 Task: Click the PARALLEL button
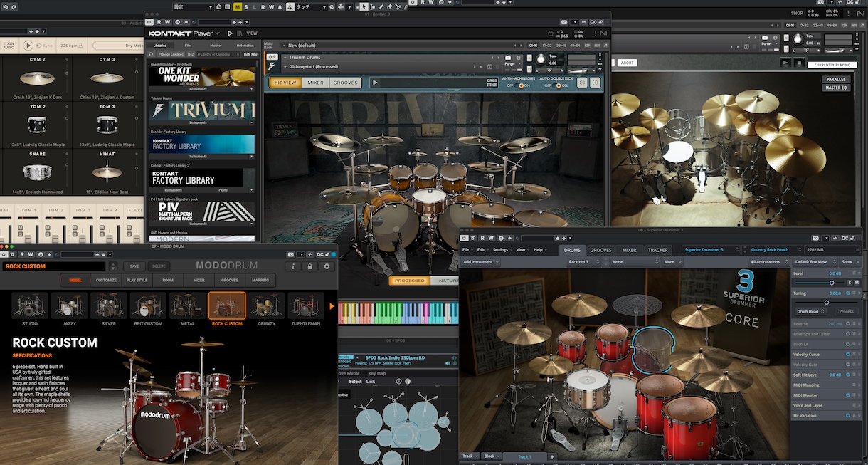[837, 79]
